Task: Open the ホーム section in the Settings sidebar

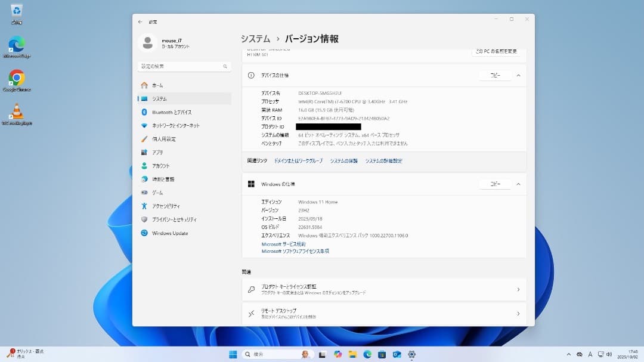Action: pos(156,85)
